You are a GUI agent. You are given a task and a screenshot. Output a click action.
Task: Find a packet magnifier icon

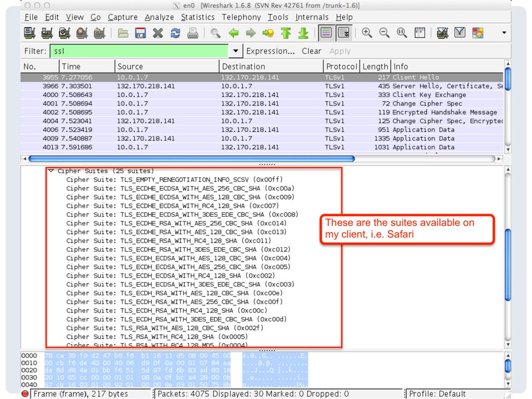point(216,33)
